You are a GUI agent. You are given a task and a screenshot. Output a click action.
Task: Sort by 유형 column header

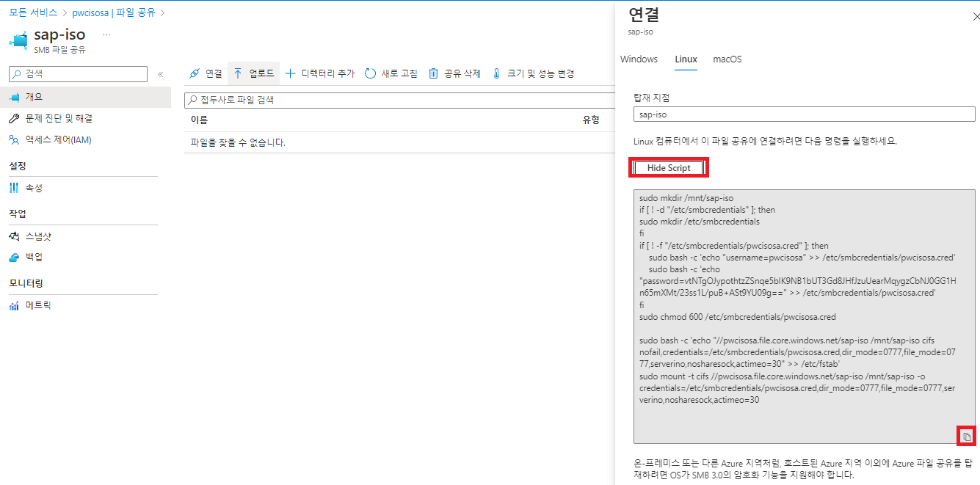tap(591, 120)
